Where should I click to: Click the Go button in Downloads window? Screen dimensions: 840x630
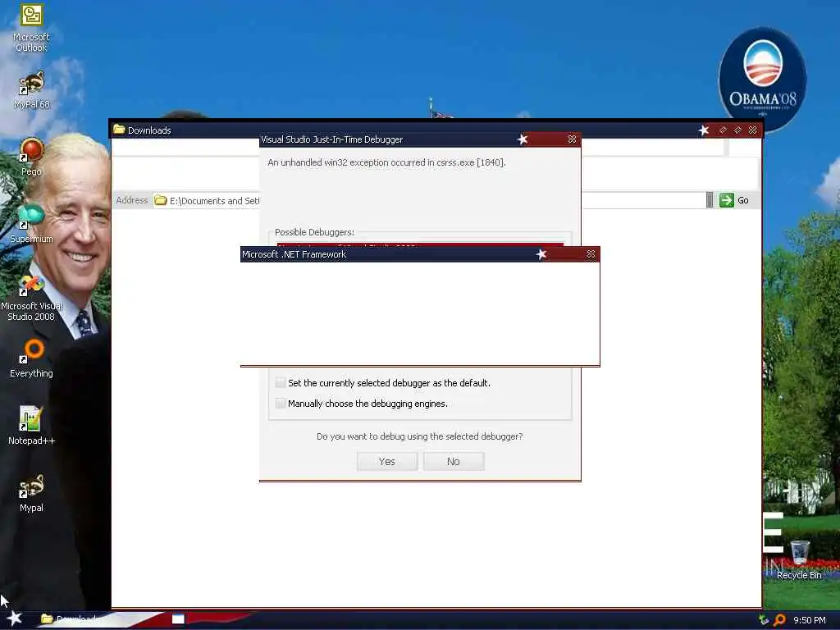tap(734, 200)
